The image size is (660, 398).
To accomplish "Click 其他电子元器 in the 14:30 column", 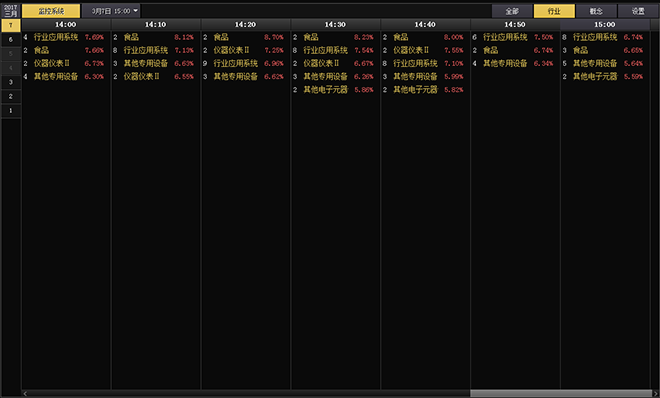I will pos(326,89).
